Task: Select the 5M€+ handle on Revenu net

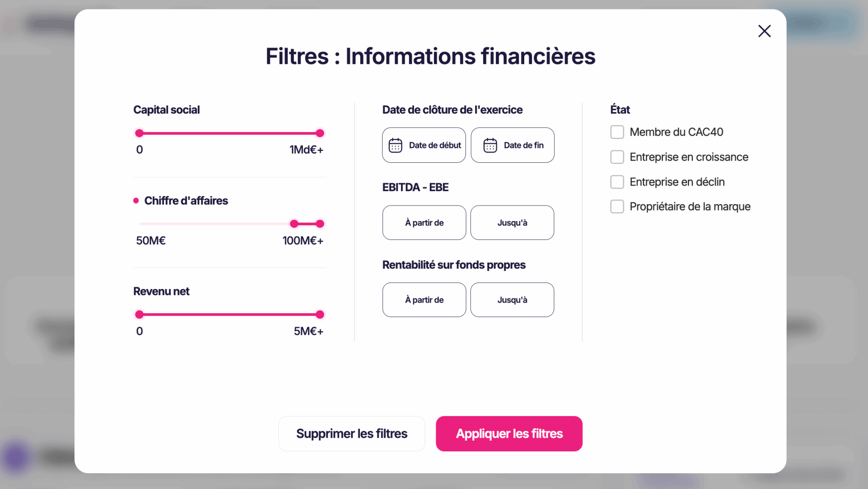Action: (320, 314)
